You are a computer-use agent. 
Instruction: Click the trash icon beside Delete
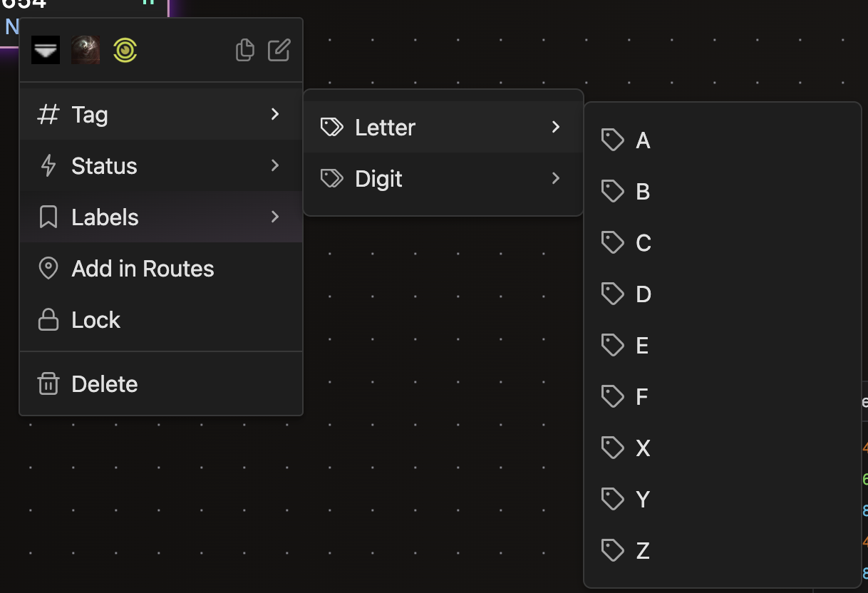pos(48,384)
